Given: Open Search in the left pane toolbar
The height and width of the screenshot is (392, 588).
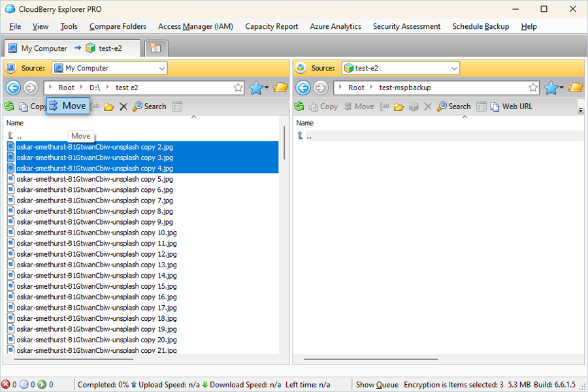Looking at the screenshot, I should pos(149,106).
